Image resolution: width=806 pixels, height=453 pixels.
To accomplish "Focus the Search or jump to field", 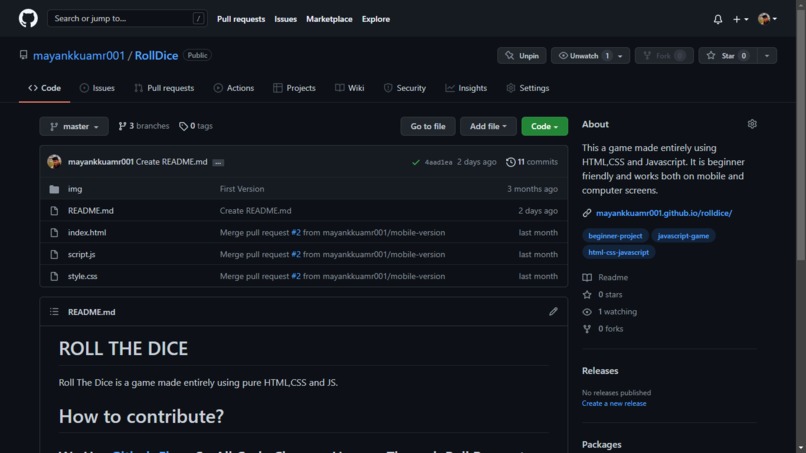I will [x=127, y=19].
